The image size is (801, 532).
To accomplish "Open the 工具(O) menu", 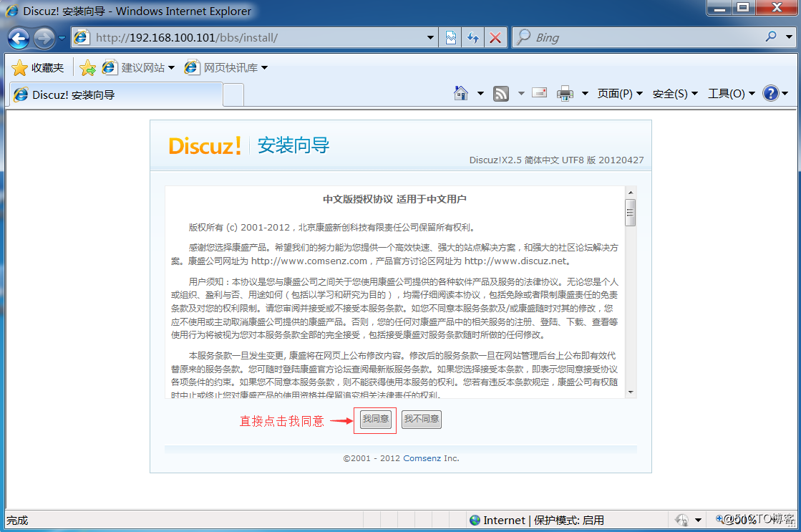I will (x=731, y=94).
